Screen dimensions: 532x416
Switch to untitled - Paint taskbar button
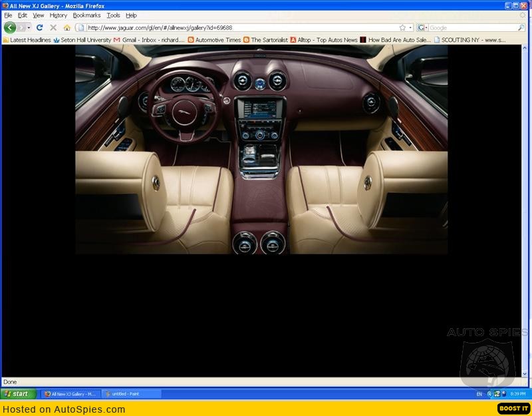click(131, 394)
